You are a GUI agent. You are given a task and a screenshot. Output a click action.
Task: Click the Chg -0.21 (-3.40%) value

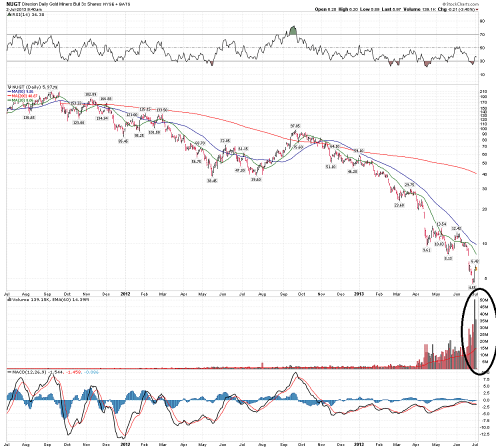[x=455, y=9]
